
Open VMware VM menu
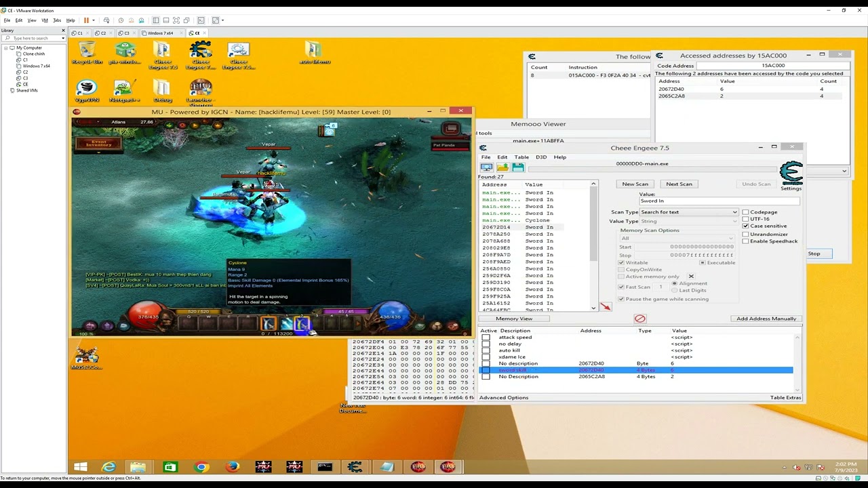click(45, 20)
